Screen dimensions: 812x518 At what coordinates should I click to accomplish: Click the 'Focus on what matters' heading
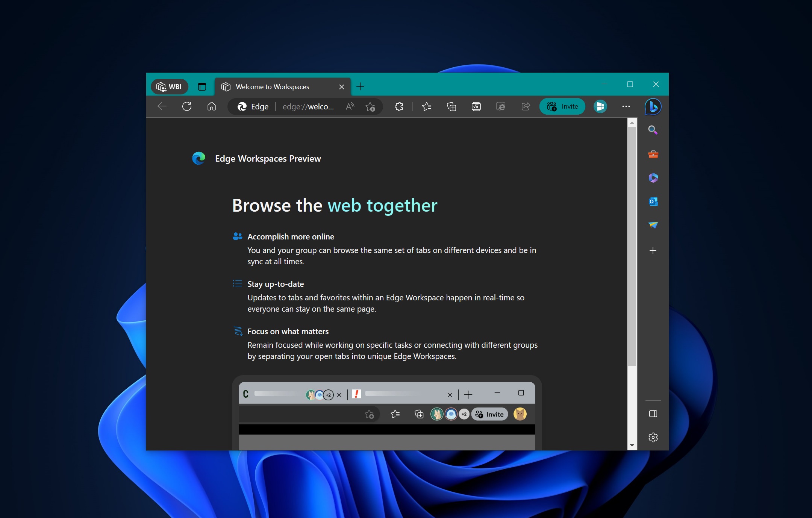[x=288, y=332]
